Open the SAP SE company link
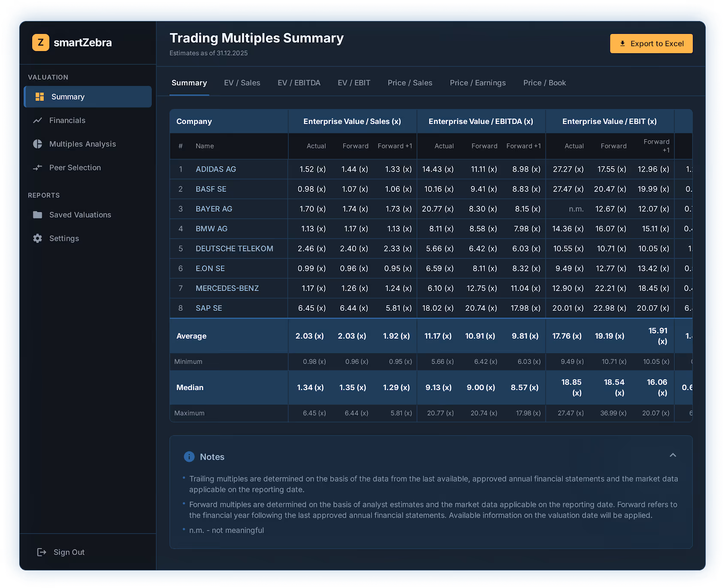 coord(209,308)
